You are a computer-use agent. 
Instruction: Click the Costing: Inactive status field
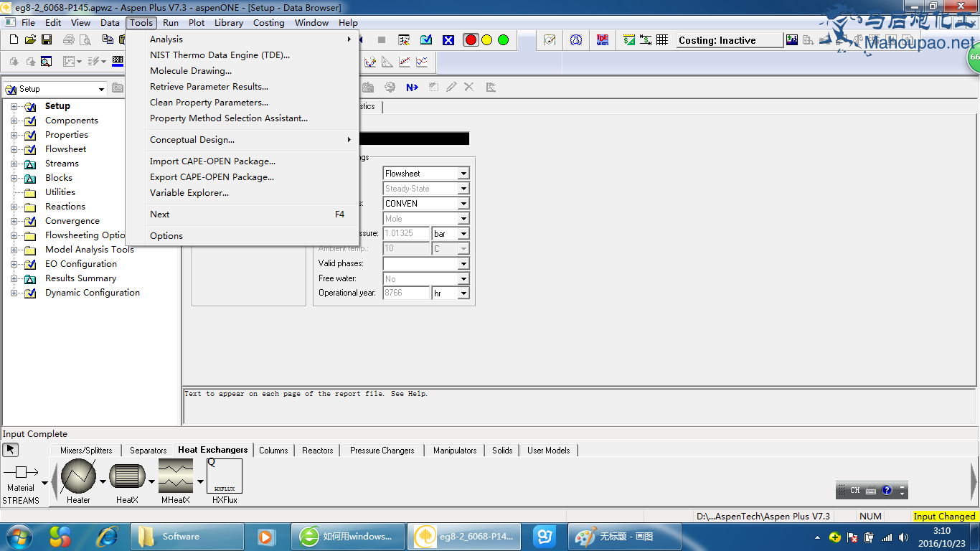click(730, 40)
